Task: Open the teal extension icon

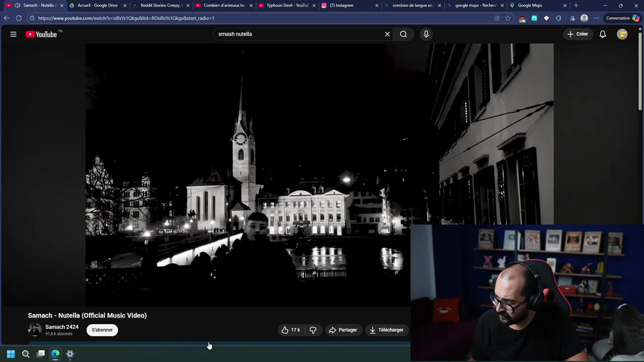Action: (534, 18)
